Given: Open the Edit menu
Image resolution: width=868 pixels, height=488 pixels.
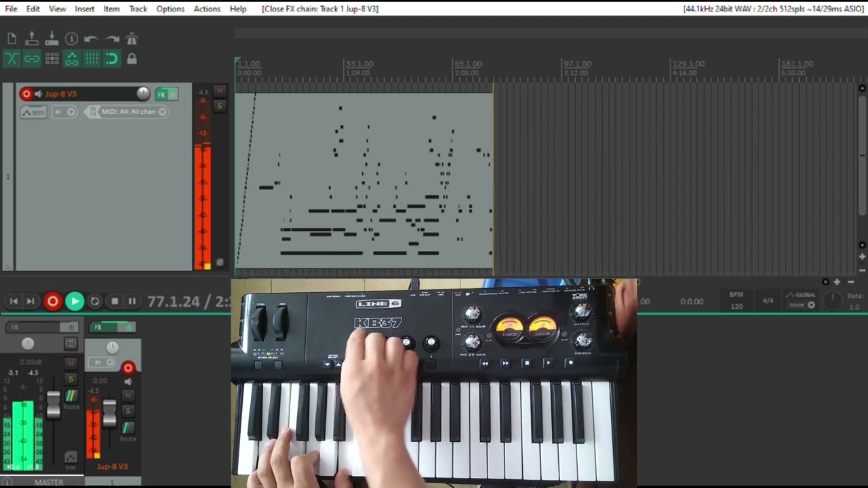Looking at the screenshot, I should pyautogui.click(x=33, y=9).
